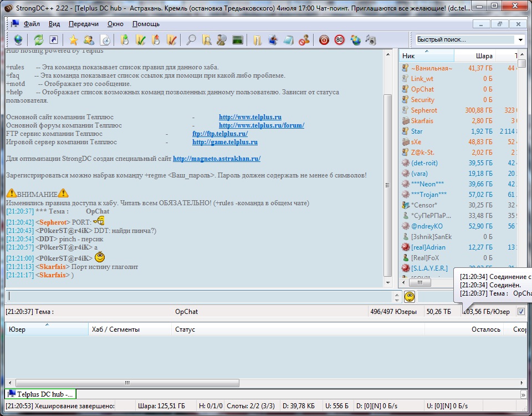Screen dimensions: 532x416
Task: Click the globe with users toolbar icon
Action: click(356, 40)
